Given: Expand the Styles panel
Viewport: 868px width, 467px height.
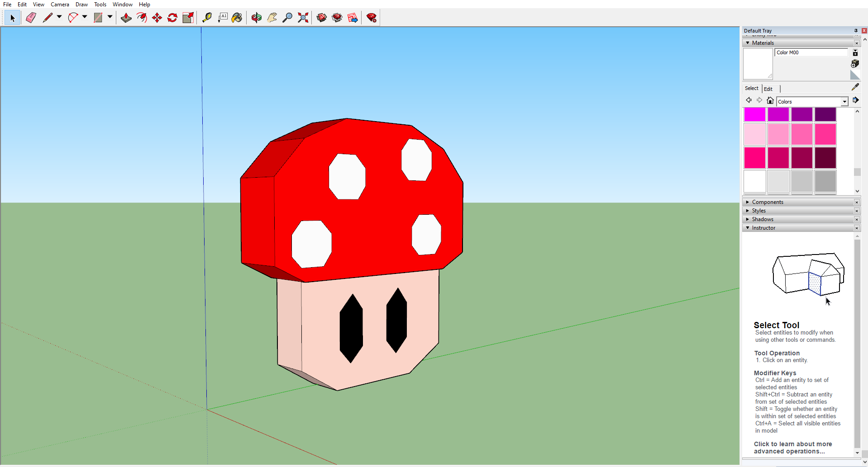Looking at the screenshot, I should coord(748,211).
